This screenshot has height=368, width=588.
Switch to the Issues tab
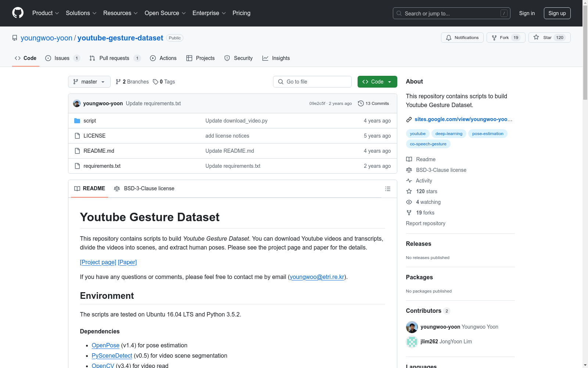pyautogui.click(x=62, y=58)
